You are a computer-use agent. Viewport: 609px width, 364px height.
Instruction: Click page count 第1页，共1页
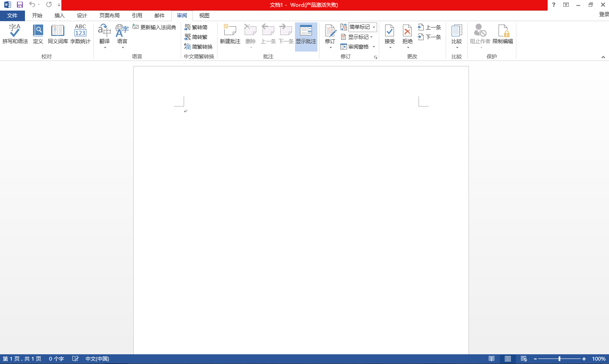point(22,359)
